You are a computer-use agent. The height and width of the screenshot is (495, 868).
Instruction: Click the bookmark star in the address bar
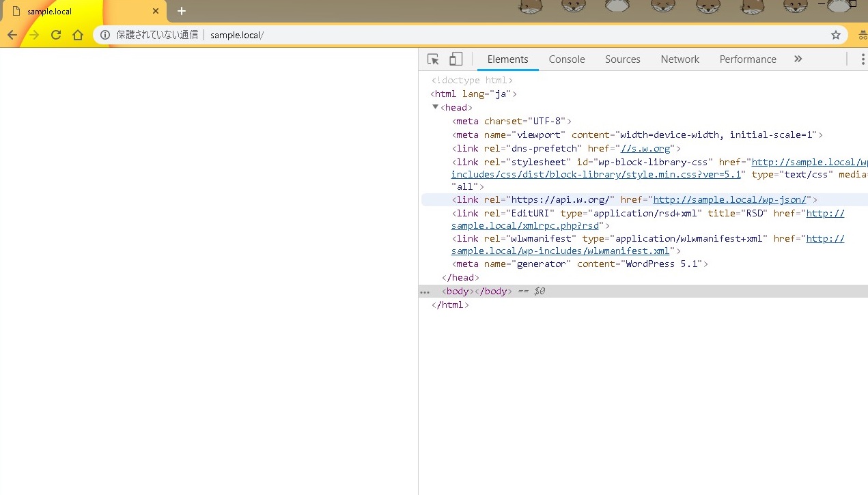pyautogui.click(x=835, y=35)
